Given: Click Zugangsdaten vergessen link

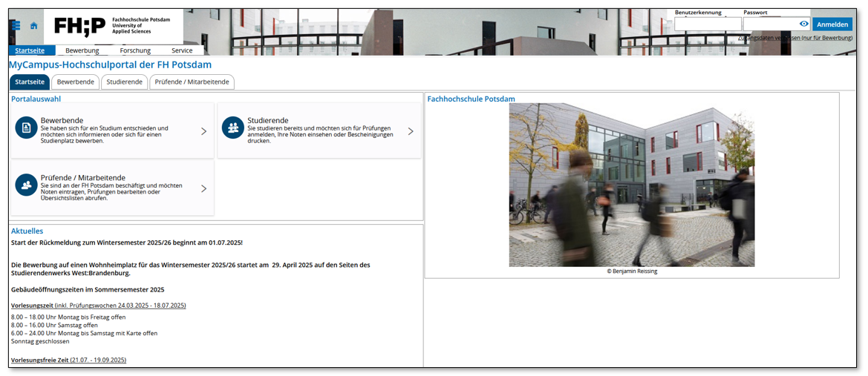Looking at the screenshot, I should (795, 38).
